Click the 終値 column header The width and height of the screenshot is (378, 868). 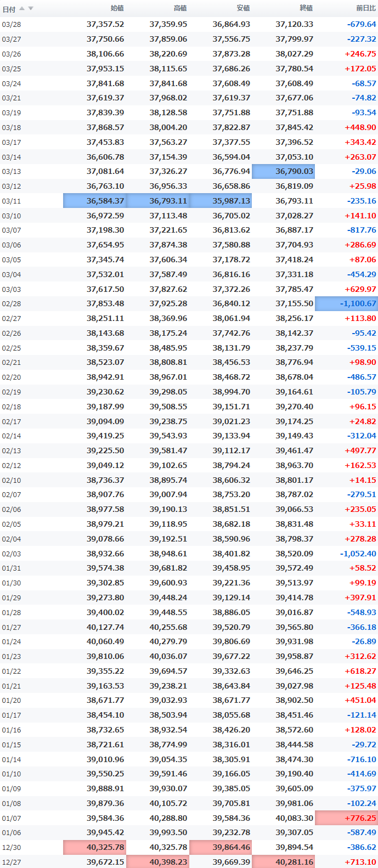[306, 8]
